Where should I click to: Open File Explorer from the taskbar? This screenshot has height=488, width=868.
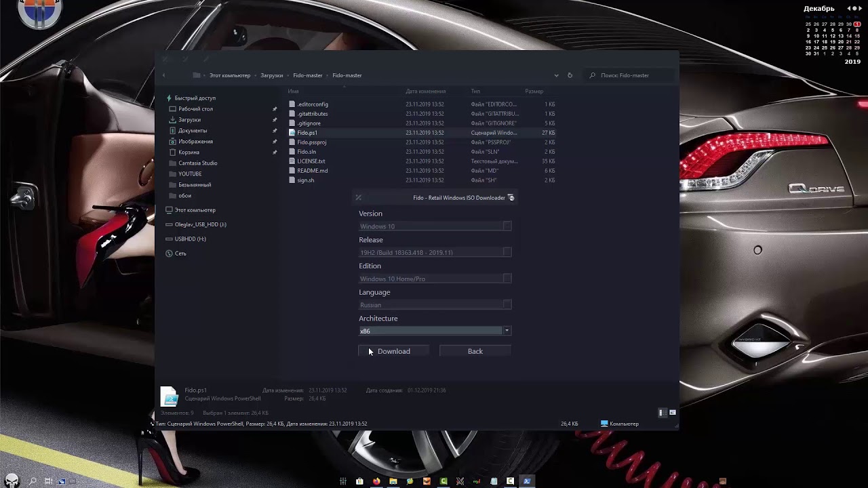[393, 481]
